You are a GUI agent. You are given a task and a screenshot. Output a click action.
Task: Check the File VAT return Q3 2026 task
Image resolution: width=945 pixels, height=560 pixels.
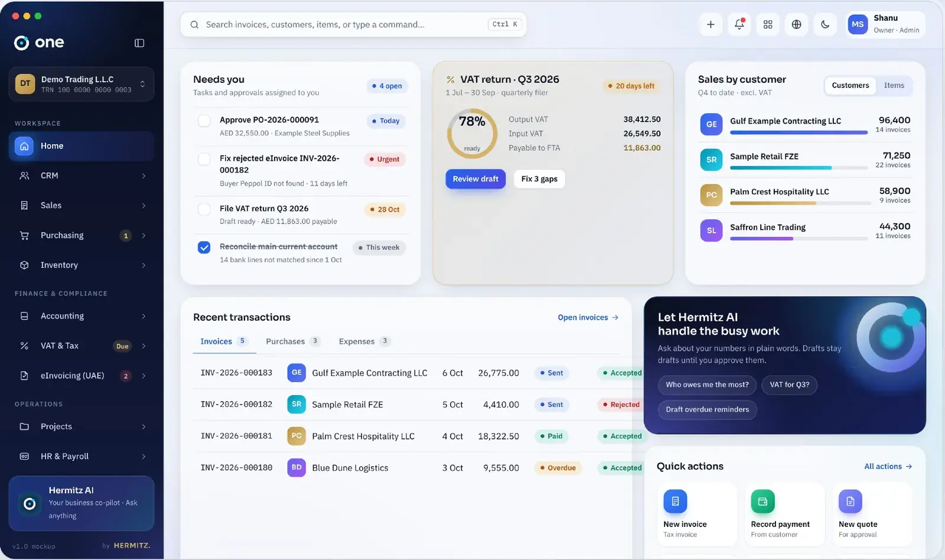[204, 209]
